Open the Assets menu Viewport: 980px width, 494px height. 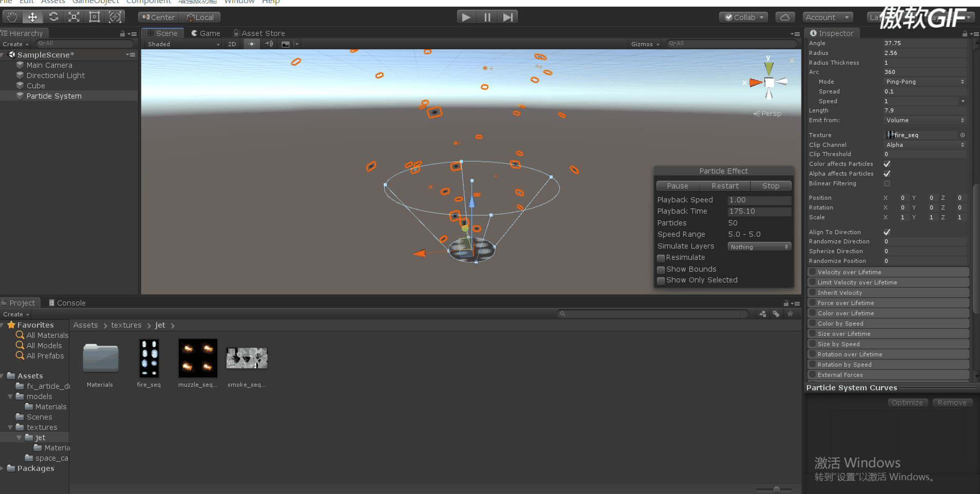[53, 2]
